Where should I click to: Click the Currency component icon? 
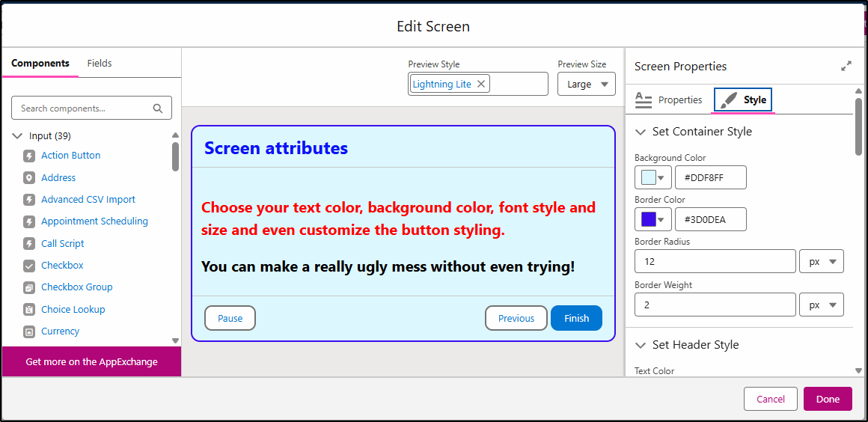[x=29, y=331]
